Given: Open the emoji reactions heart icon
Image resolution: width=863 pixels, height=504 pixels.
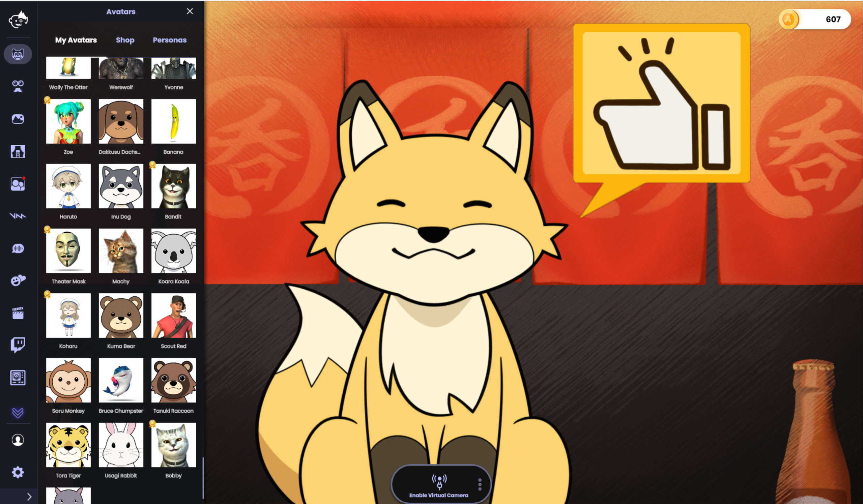Looking at the screenshot, I should tap(18, 280).
